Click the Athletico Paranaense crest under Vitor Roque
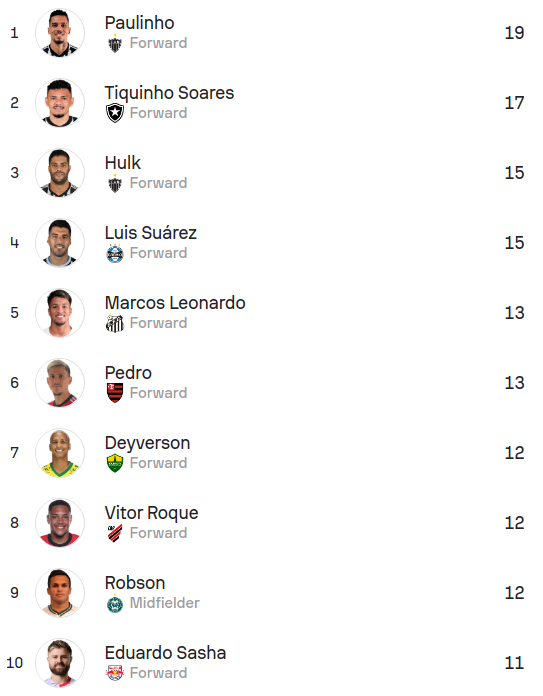This screenshot has height=696, width=543. [x=115, y=533]
